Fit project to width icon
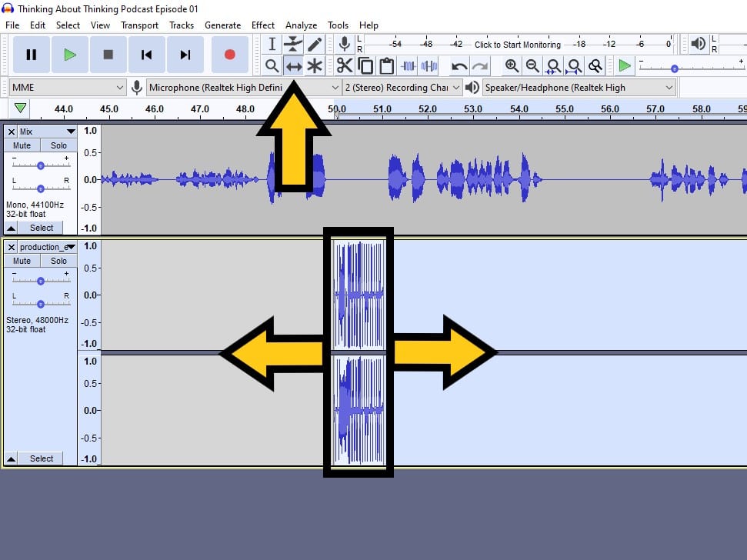 (x=575, y=65)
